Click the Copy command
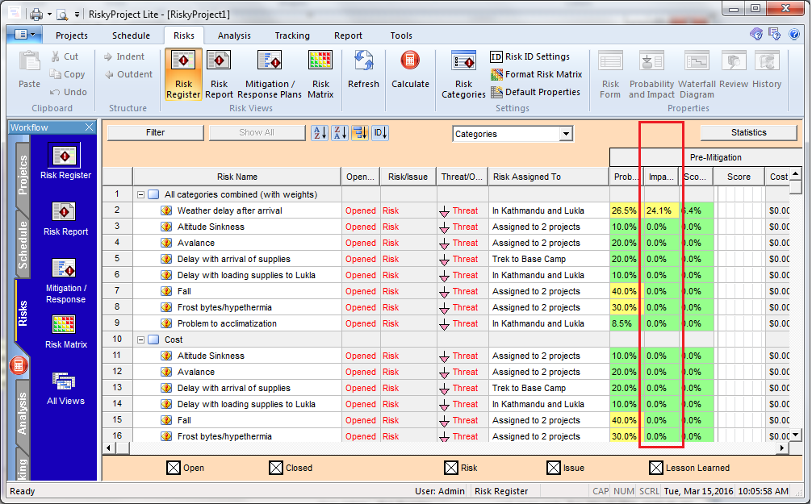The width and height of the screenshot is (812, 504). pyautogui.click(x=67, y=74)
